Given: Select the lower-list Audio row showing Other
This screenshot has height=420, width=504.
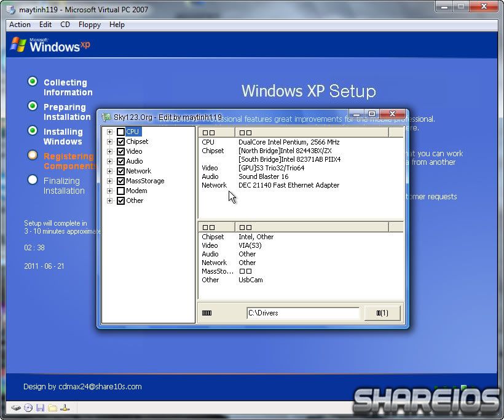Looking at the screenshot, I should pos(301,254).
